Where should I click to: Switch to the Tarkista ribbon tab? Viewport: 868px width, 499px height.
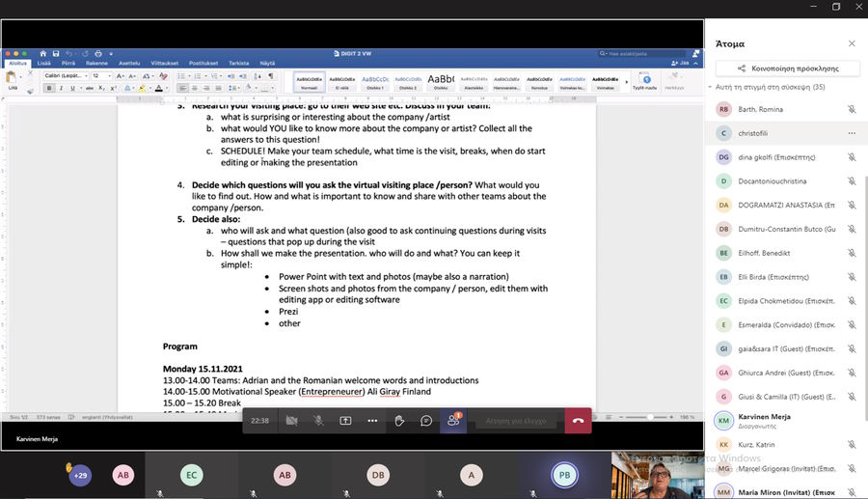pos(238,63)
